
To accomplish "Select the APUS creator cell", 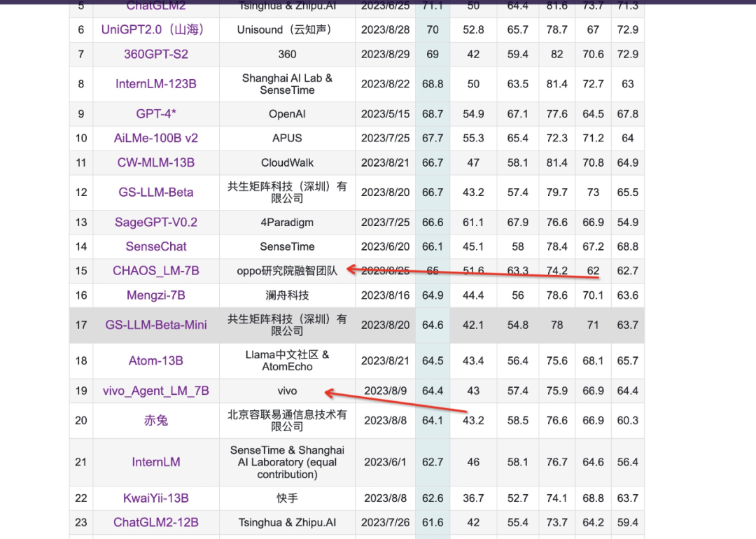I will point(288,139).
